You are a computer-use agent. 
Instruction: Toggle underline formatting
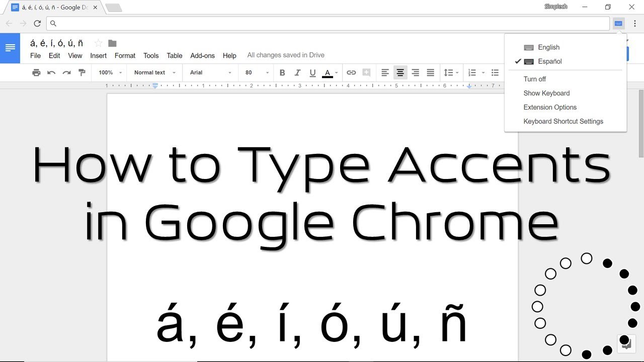tap(312, 72)
